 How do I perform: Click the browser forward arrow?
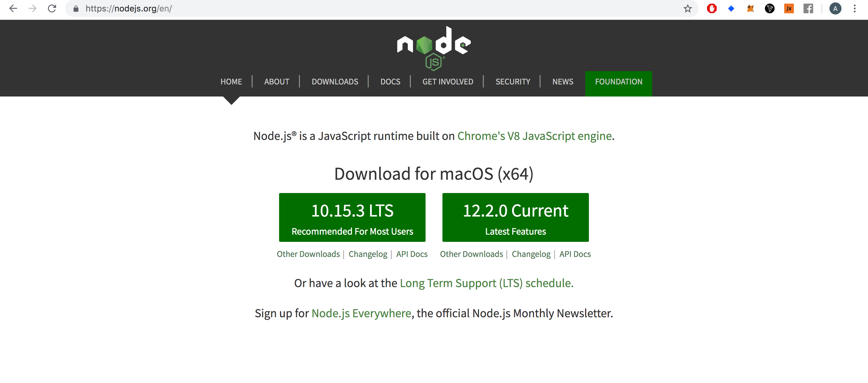pos(33,8)
